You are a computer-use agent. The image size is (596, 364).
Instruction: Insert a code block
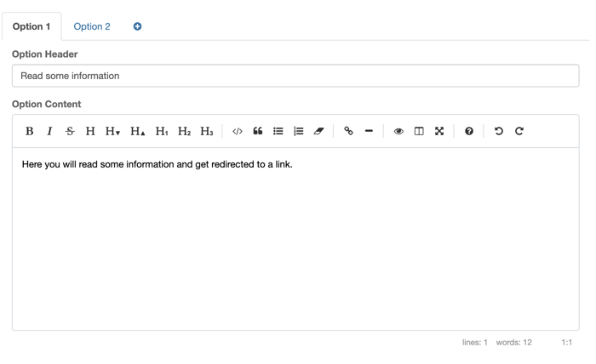click(238, 131)
